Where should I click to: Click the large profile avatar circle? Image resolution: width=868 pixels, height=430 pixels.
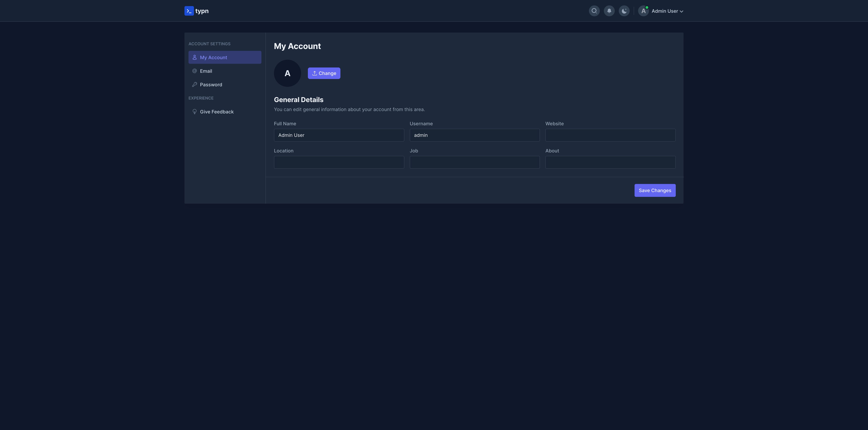(x=287, y=73)
